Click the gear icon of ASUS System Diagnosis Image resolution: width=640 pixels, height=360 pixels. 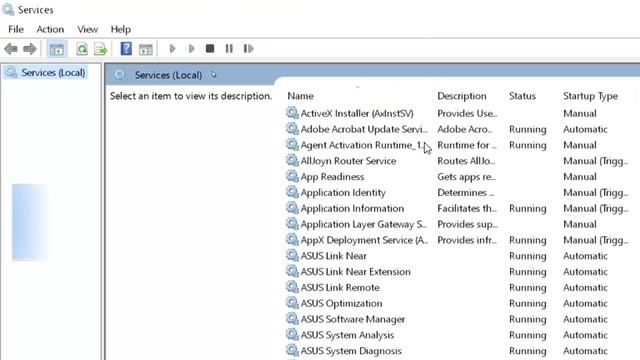click(x=292, y=350)
